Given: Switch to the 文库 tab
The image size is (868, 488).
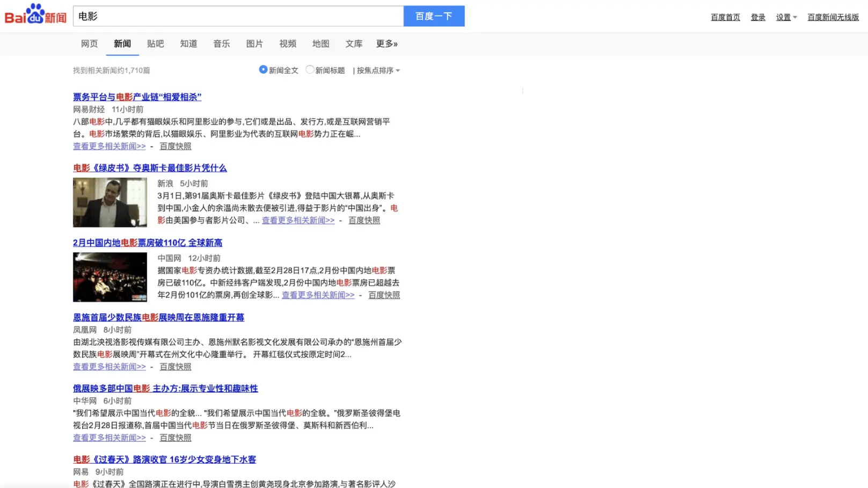Looking at the screenshot, I should [x=354, y=44].
